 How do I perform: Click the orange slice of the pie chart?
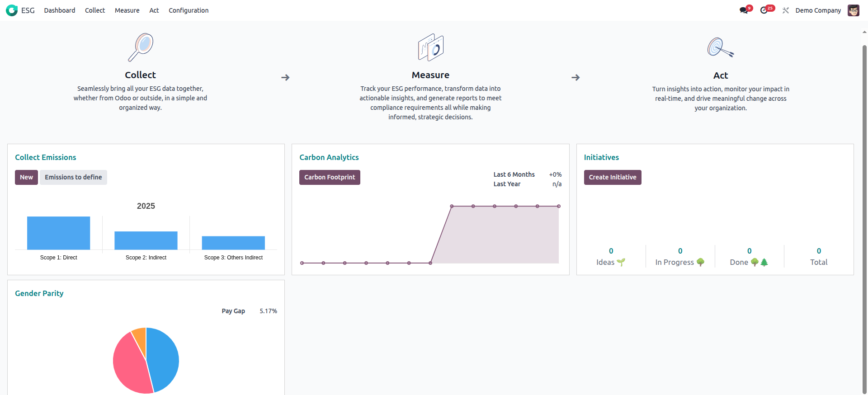140,338
